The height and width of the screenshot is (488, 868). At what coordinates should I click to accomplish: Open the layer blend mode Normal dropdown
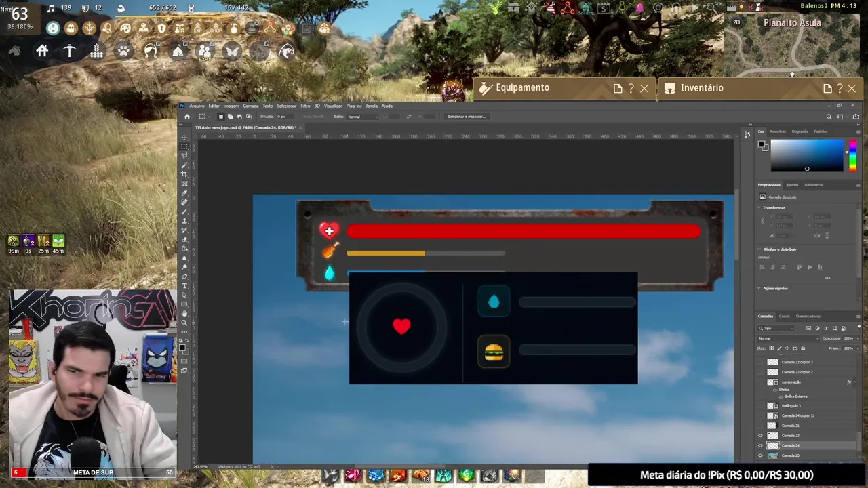coord(788,338)
